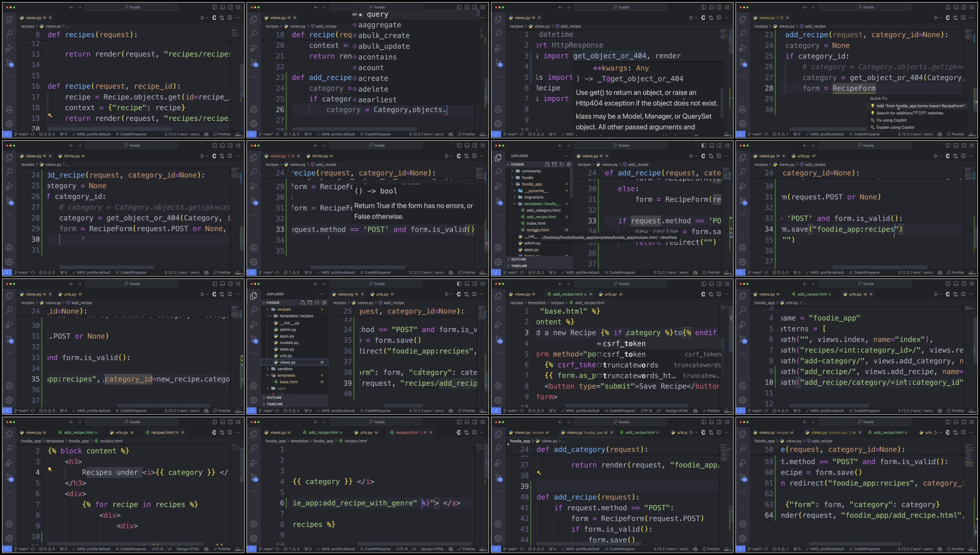Click sync changes icon in {% block content %} window
The width and height of the screenshot is (980, 555).
[33, 549]
